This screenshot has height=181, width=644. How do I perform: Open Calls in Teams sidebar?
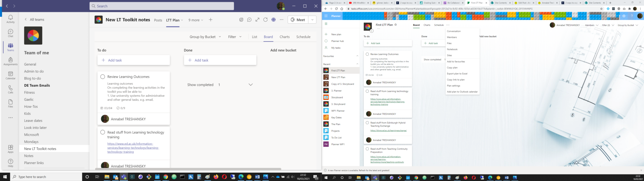click(10, 90)
